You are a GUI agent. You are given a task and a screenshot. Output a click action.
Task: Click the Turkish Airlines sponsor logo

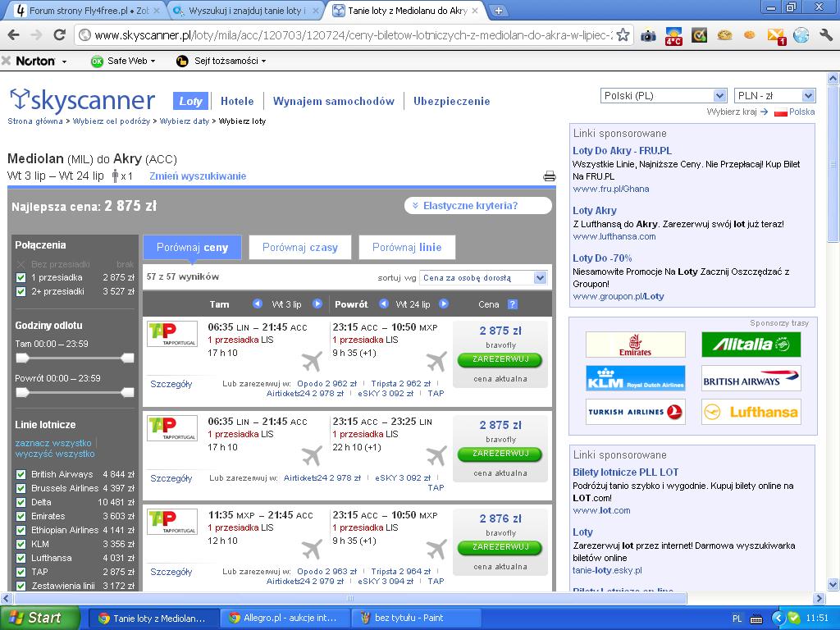click(636, 412)
